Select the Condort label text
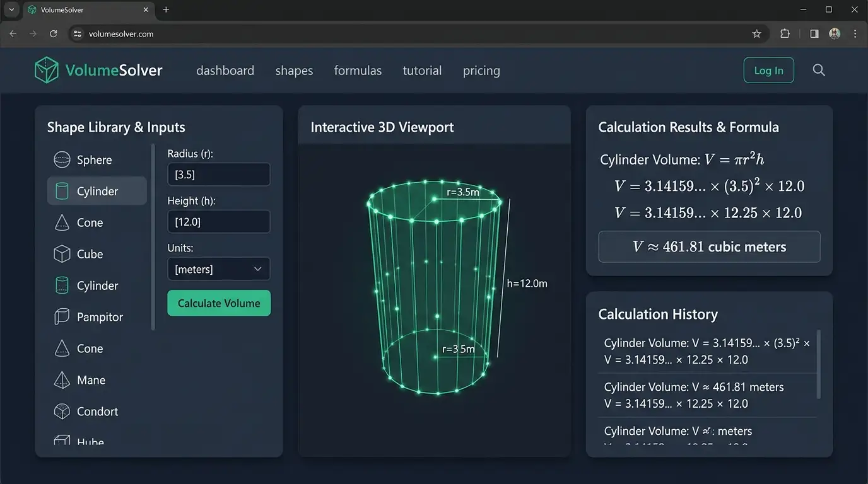The width and height of the screenshot is (868, 484). coord(97,412)
